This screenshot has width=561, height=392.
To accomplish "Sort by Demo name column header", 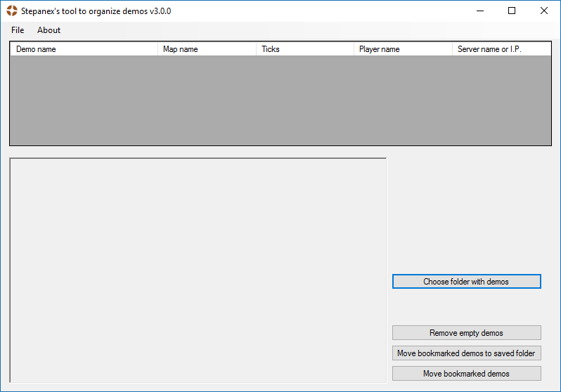I will [84, 49].
